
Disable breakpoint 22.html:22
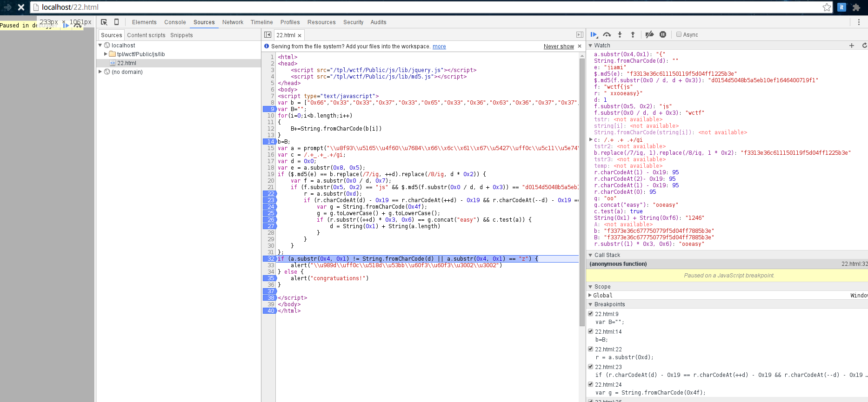[591, 349]
